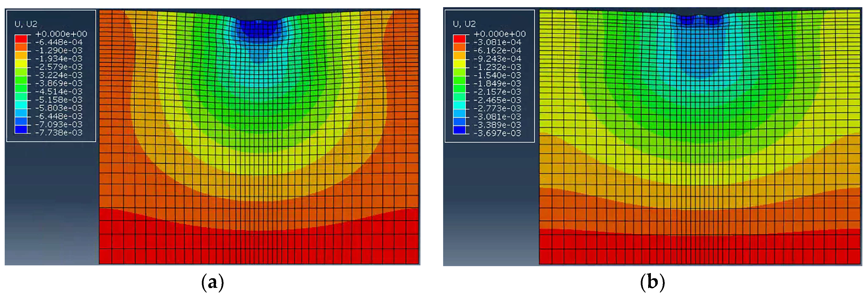Screen dimensions: 868x296
Task: Select the -3.697e-03 legend value
Action: pyautogui.click(x=497, y=133)
